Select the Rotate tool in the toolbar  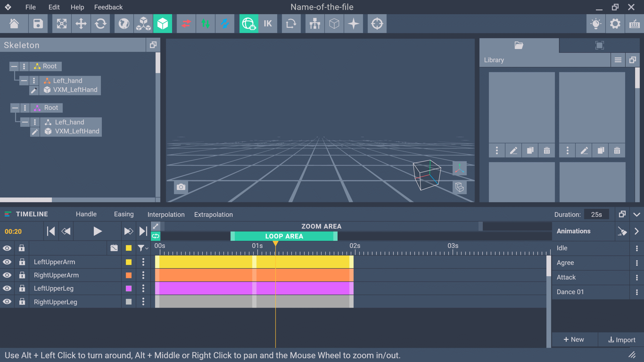[100, 24]
